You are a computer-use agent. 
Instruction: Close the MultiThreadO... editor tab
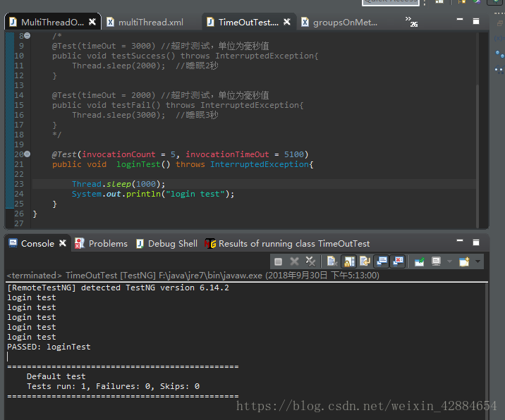click(92, 22)
